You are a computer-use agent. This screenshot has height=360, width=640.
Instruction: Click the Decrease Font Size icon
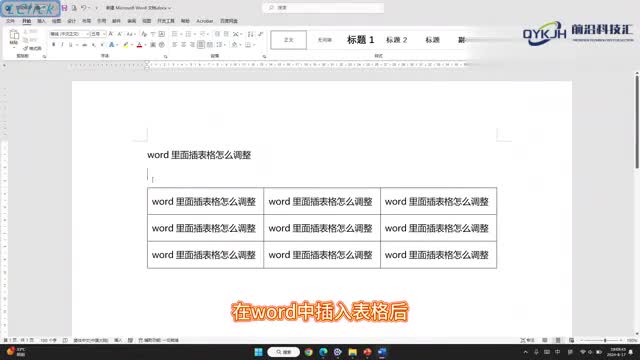[x=120, y=34]
